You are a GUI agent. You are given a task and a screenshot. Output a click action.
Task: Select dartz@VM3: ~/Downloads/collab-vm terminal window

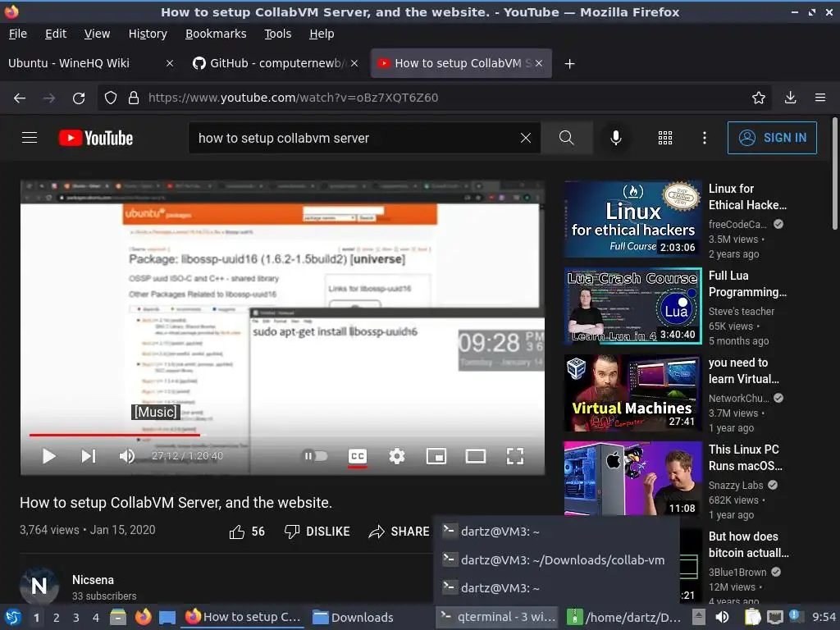point(556,559)
